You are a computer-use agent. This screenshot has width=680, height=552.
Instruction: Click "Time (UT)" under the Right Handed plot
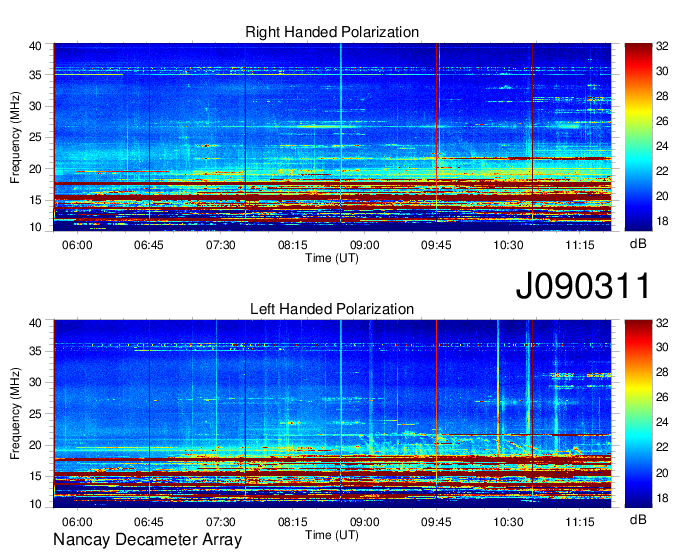(x=332, y=258)
